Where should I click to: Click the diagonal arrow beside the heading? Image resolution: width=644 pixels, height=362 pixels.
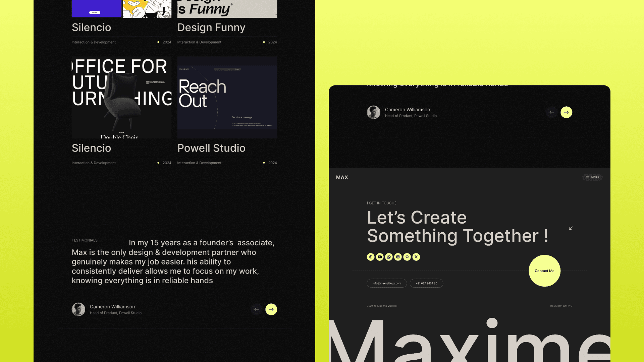pos(571,228)
